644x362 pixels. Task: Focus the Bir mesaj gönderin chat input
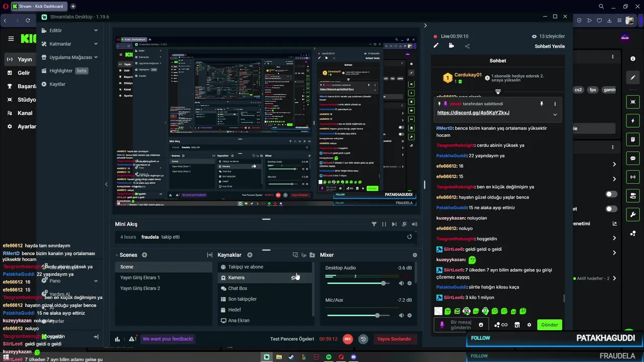(x=460, y=325)
